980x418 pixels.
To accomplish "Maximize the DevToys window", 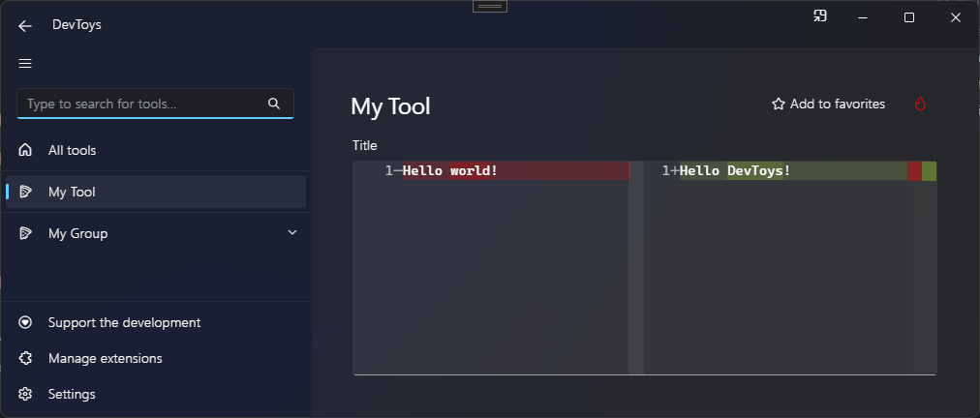I will 909,17.
